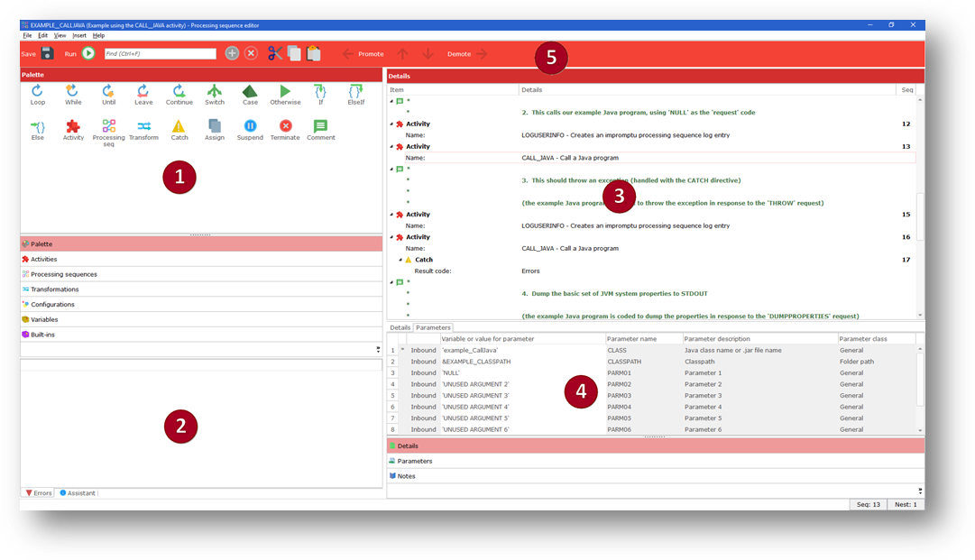Open the Assistant tab at bottom left
Viewport: 975px width, 560px height.
tap(77, 493)
